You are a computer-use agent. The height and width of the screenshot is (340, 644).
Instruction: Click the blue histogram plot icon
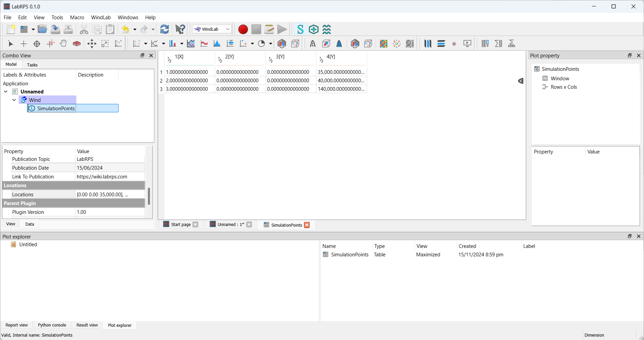point(217,44)
